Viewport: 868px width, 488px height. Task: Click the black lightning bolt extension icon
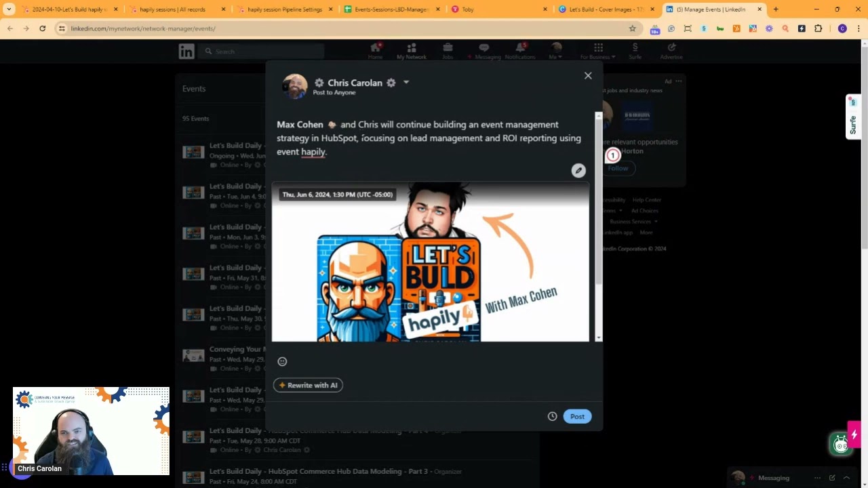pos(802,28)
